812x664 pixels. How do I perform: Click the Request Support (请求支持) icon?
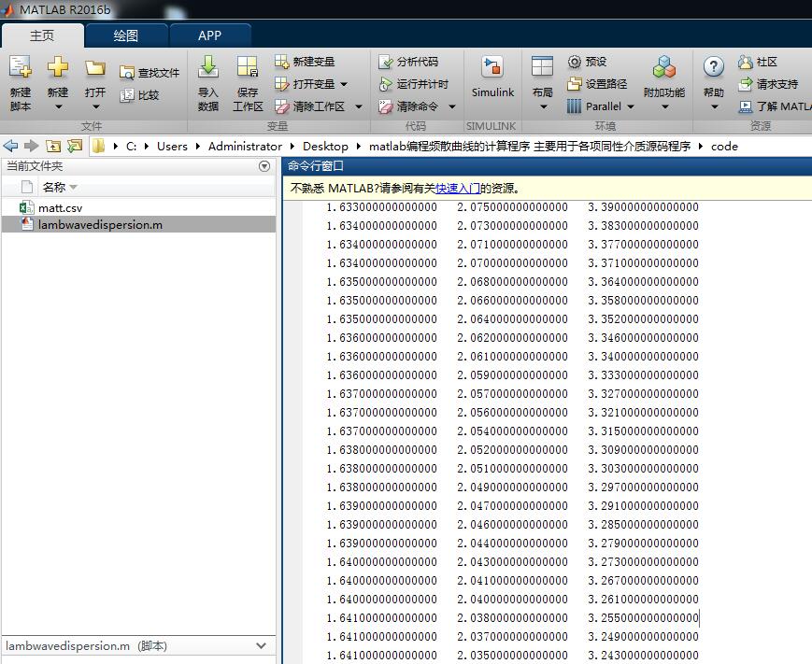[x=746, y=84]
